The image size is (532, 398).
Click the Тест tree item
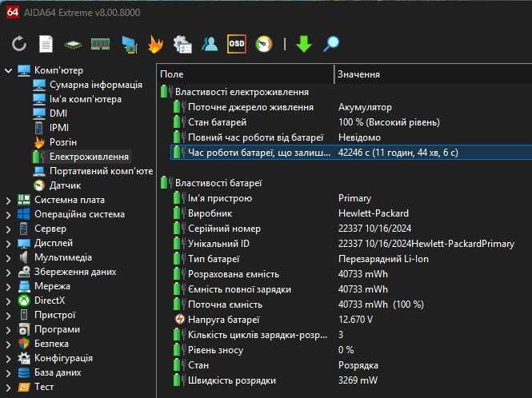click(44, 387)
